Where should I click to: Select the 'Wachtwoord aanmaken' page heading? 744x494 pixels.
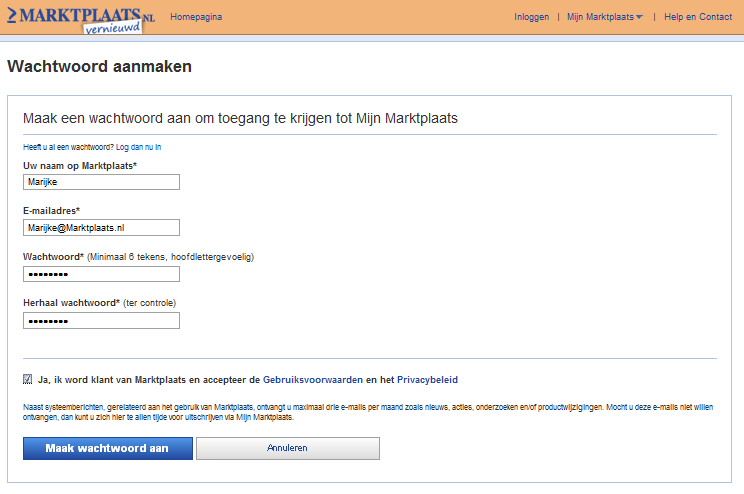(x=100, y=66)
